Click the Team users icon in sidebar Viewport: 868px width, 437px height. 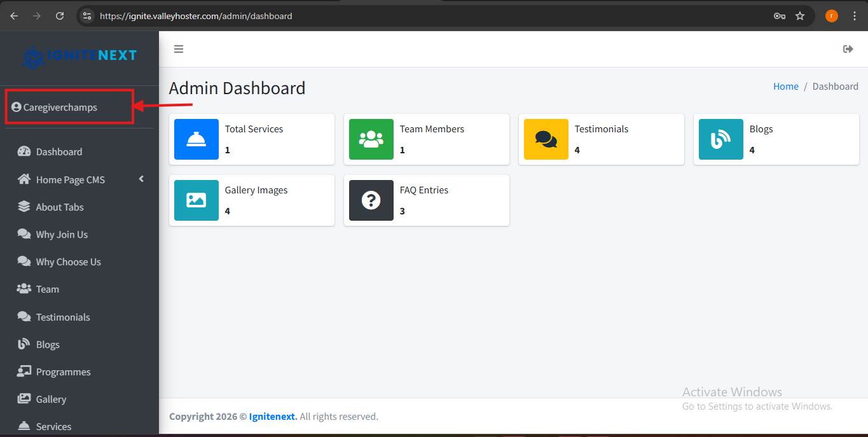tap(24, 289)
